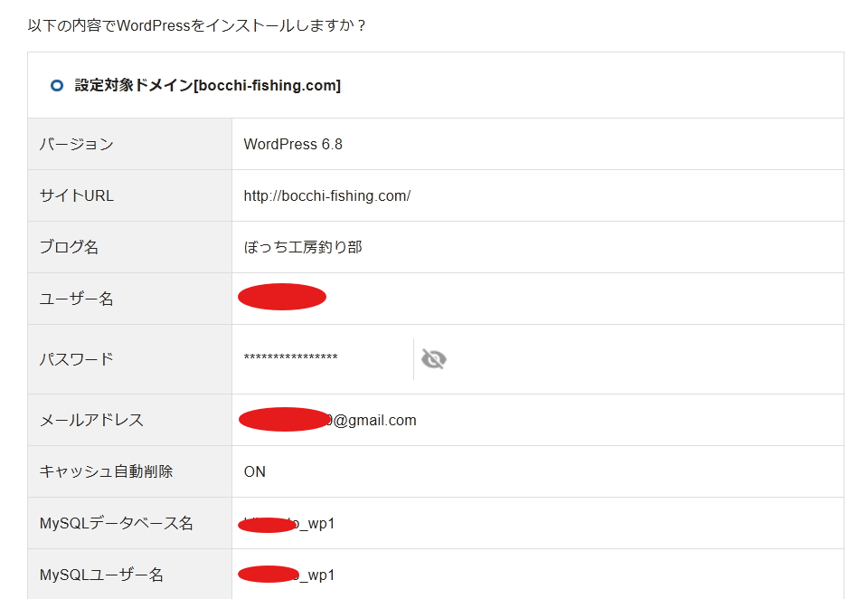868x599 pixels.
Task: Select the バージョン row label
Action: (x=77, y=145)
